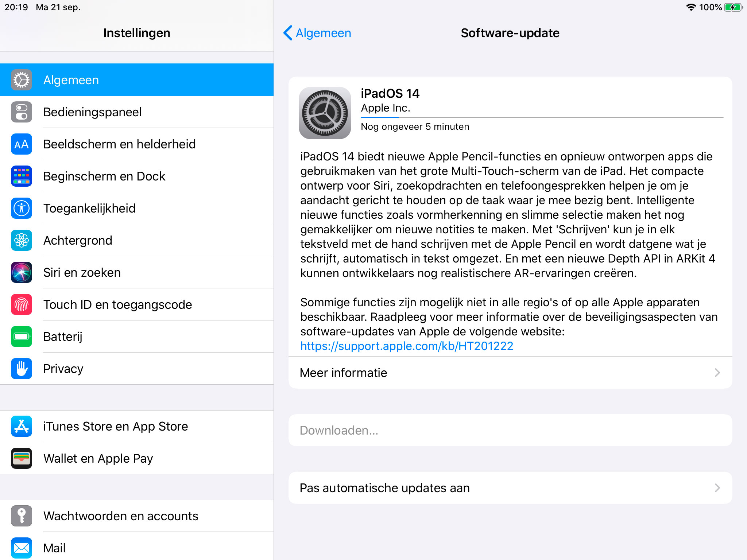This screenshot has width=747, height=560.
Task: Open Bedieningspaneel via its toggle icon
Action: pyautogui.click(x=22, y=112)
